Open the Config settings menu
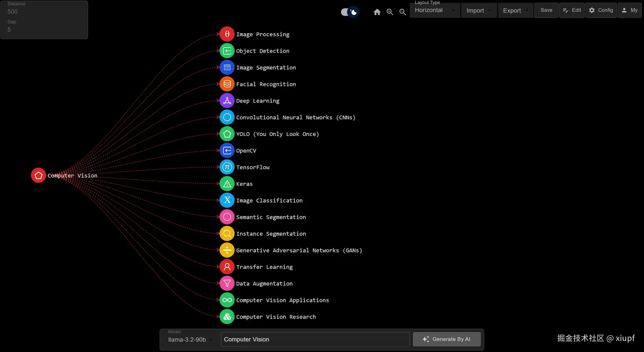 pyautogui.click(x=601, y=10)
